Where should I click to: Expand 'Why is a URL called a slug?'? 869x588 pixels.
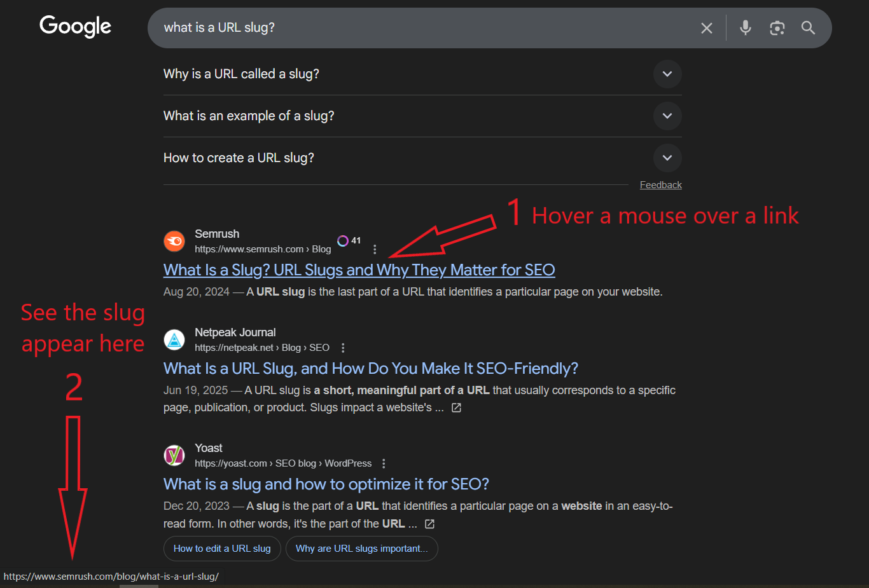click(667, 74)
